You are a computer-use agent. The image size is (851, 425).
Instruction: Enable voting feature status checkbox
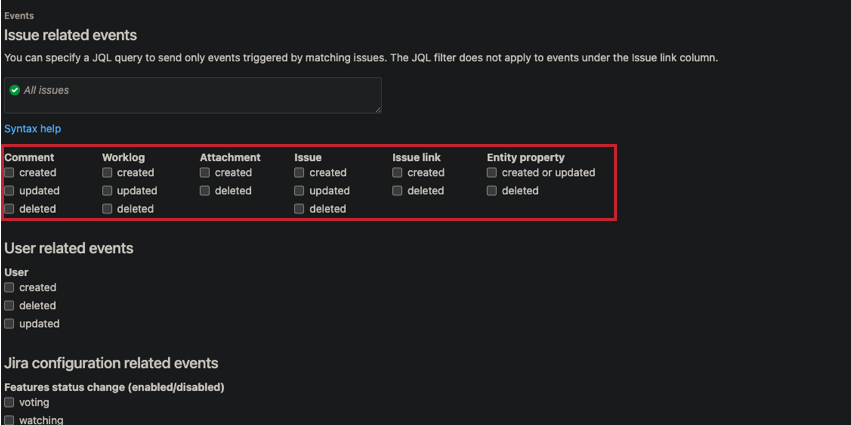10,403
